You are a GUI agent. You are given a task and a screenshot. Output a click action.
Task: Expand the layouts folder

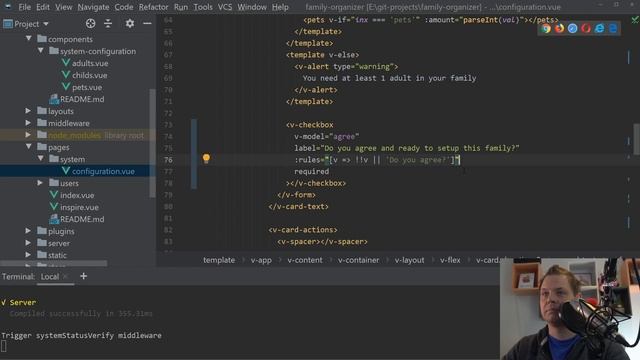coord(28,111)
